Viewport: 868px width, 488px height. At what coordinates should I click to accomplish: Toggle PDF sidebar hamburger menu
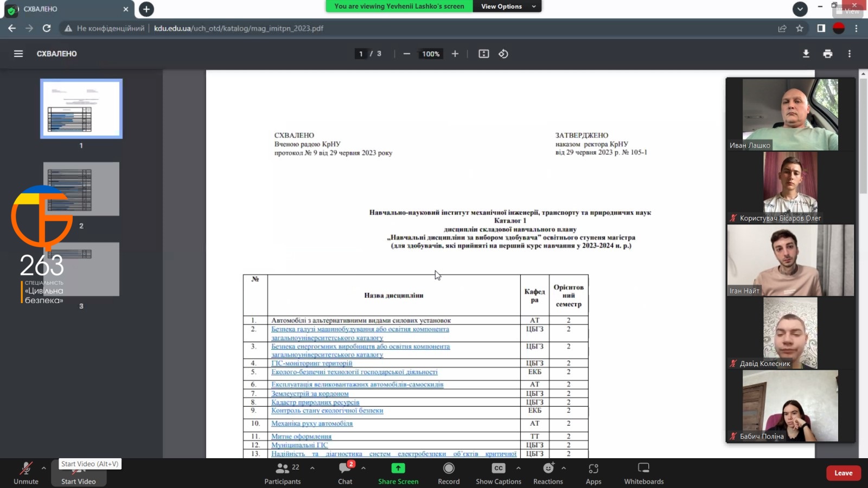tap(18, 54)
